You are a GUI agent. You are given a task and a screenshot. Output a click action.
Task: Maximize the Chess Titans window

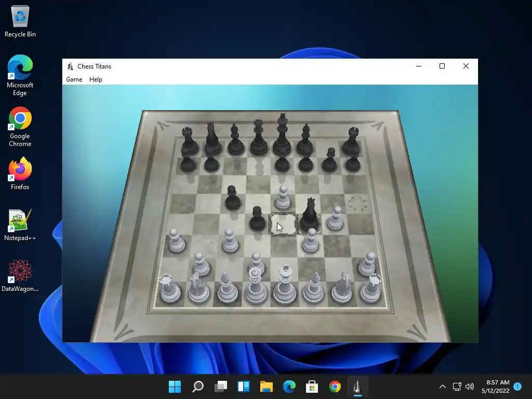pyautogui.click(x=442, y=66)
